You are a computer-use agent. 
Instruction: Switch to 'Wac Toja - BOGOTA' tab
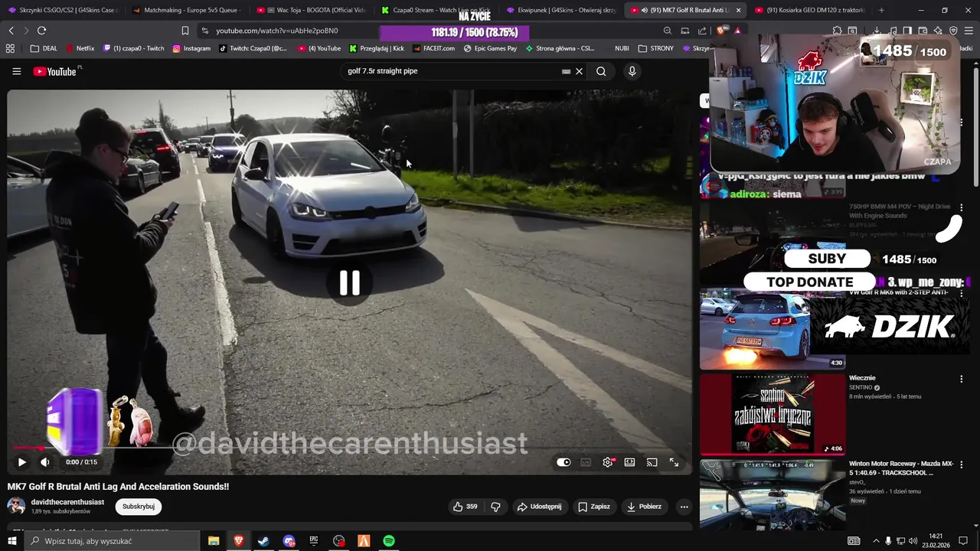tap(311, 10)
